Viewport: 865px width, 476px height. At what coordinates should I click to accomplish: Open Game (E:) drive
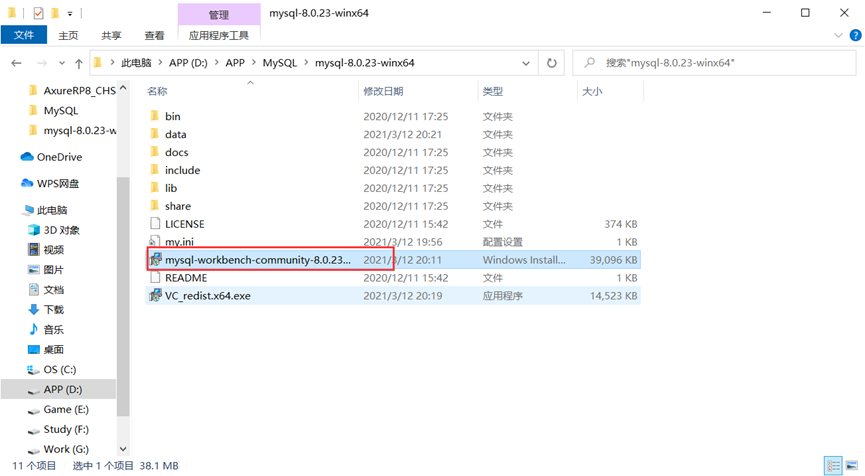[58, 409]
